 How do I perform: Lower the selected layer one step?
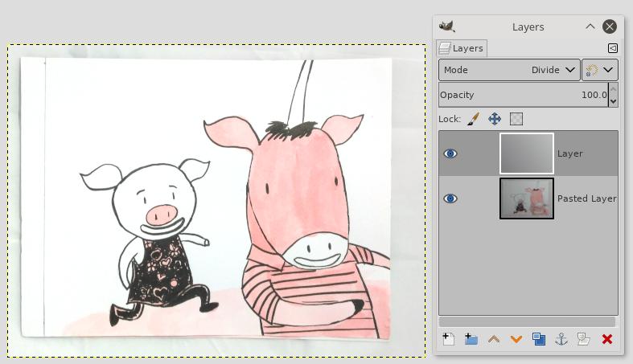(x=516, y=339)
